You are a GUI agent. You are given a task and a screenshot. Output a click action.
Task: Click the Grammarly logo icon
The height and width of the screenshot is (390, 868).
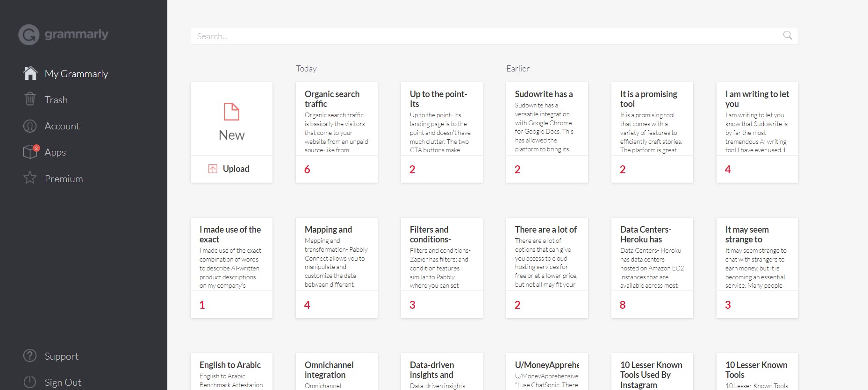pos(29,35)
